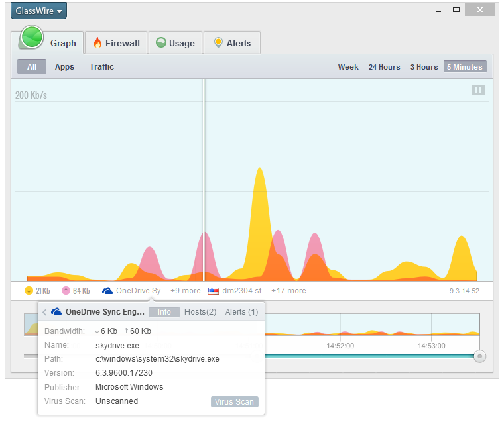Screen dimensions: 504x424
Task: Open the Alerts tab
Action: (x=232, y=42)
